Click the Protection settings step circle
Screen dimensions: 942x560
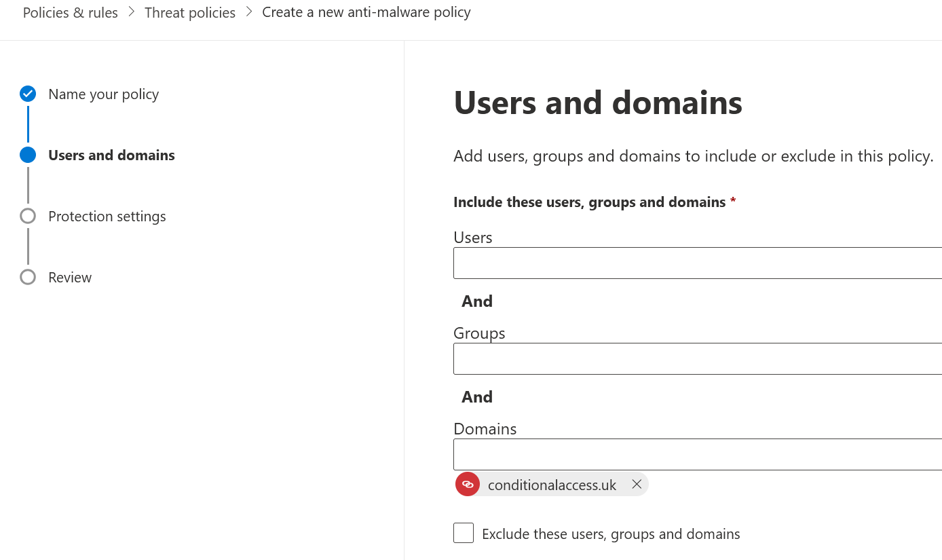coord(27,215)
